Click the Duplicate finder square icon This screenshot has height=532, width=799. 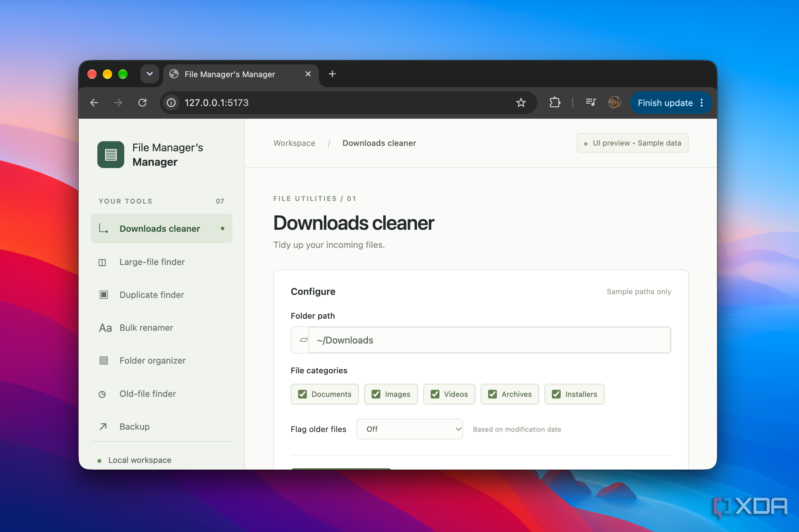coord(103,295)
